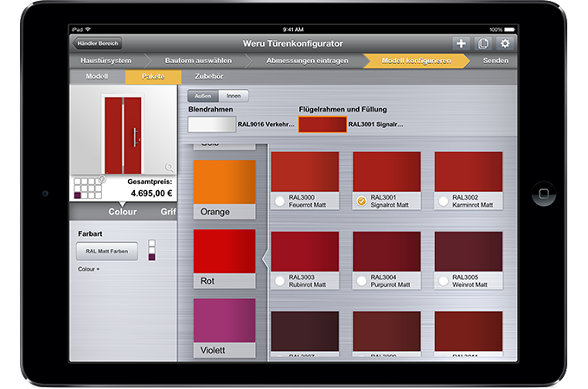The image size is (588, 389).
Task: Tap the plus add button
Action: coord(461,43)
